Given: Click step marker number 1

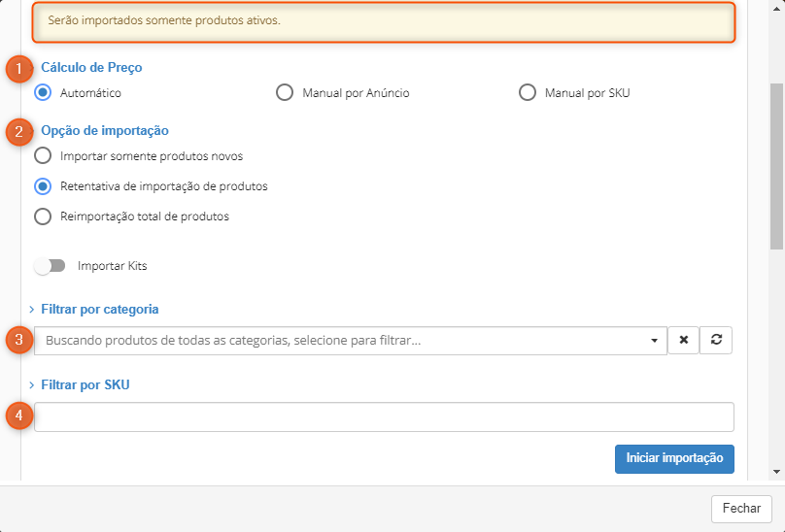Looking at the screenshot, I should tap(19, 70).
